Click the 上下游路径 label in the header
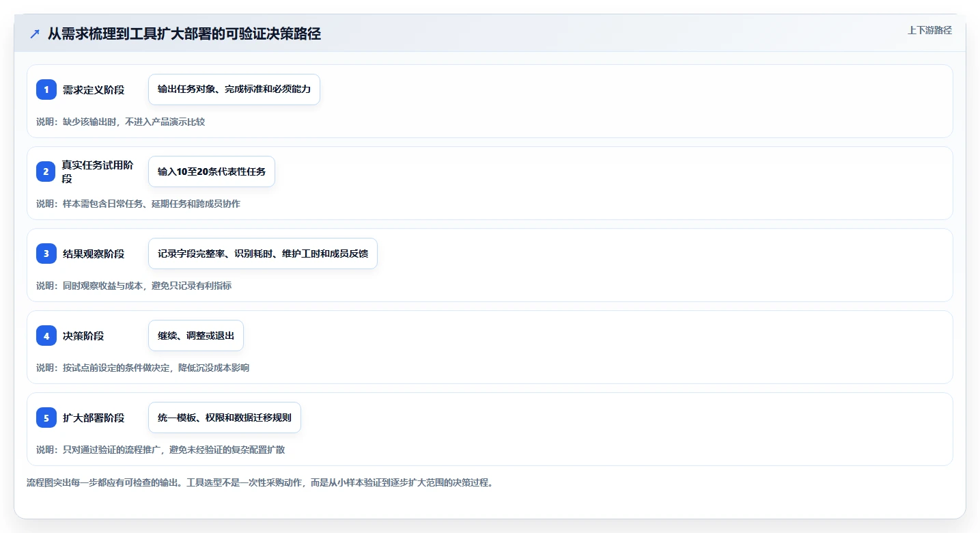The image size is (980, 533). [x=929, y=30]
